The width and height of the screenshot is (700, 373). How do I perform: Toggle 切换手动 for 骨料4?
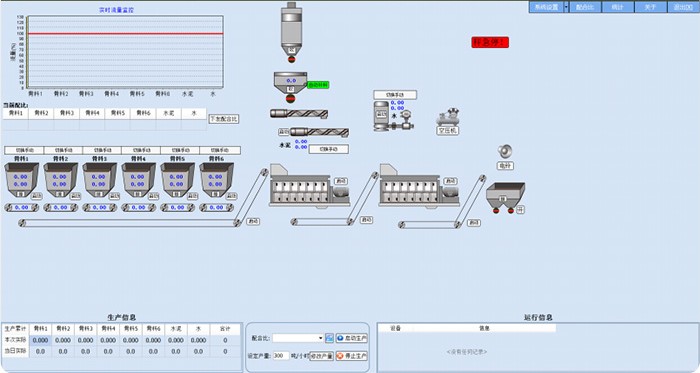coord(141,150)
